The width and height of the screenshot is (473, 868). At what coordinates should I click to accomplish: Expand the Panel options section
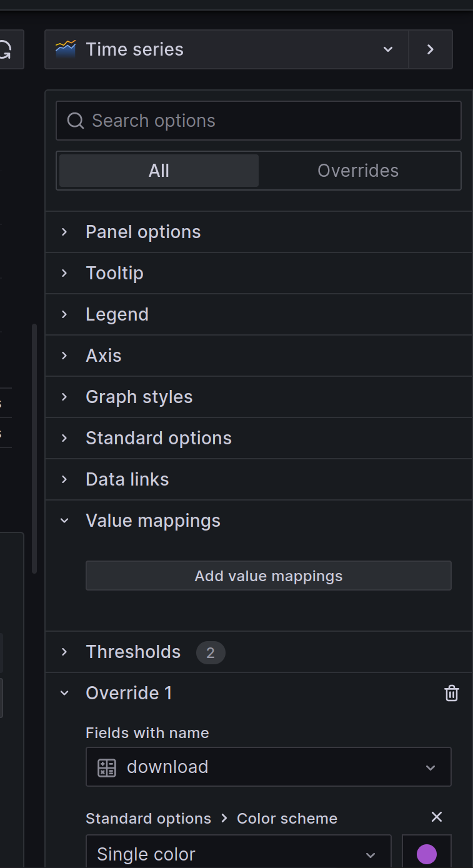(x=143, y=232)
